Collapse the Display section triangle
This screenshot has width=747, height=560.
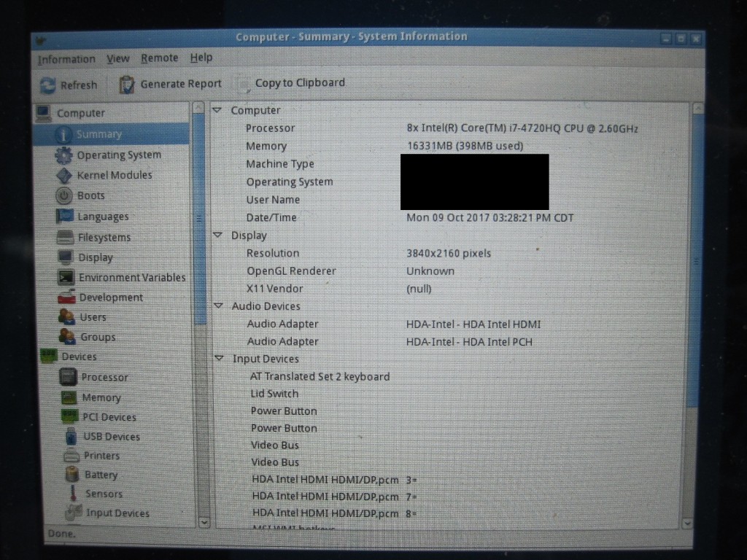coord(217,236)
